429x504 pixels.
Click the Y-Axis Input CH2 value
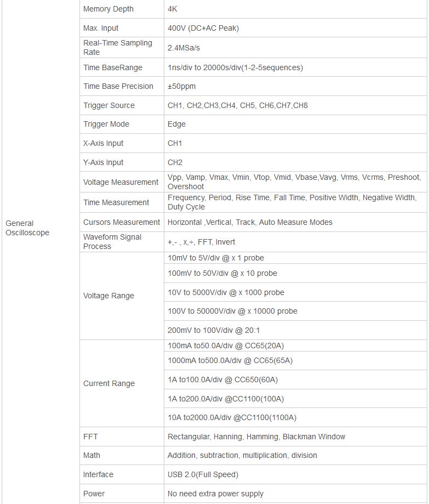pos(175,163)
